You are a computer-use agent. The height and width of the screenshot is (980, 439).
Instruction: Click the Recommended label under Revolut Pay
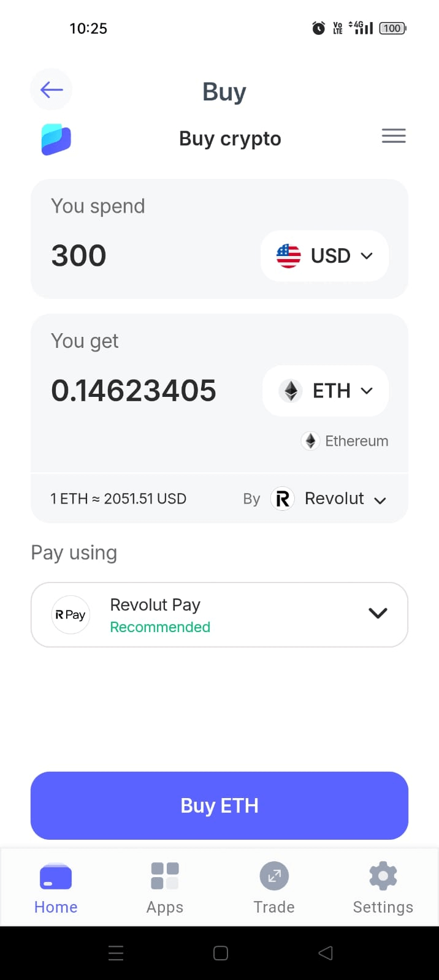point(160,627)
